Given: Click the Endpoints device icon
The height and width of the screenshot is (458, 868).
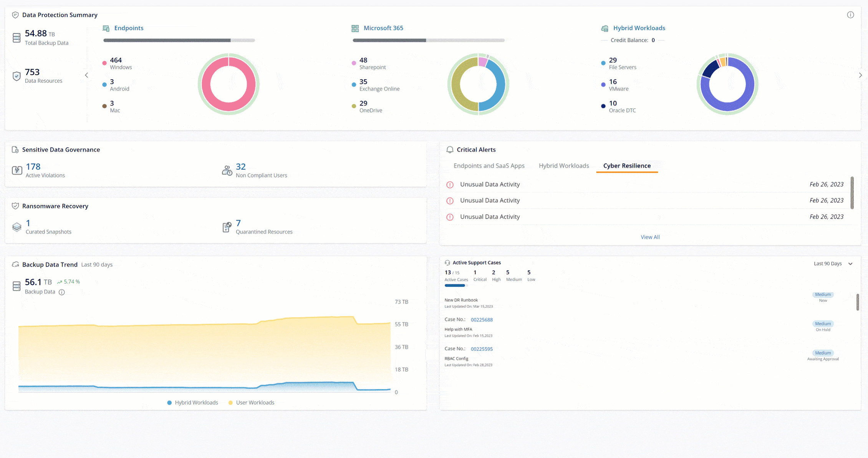Looking at the screenshot, I should coord(106,28).
